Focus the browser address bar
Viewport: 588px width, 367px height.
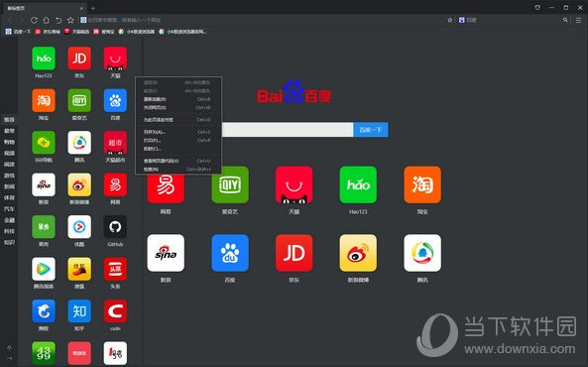click(x=263, y=20)
